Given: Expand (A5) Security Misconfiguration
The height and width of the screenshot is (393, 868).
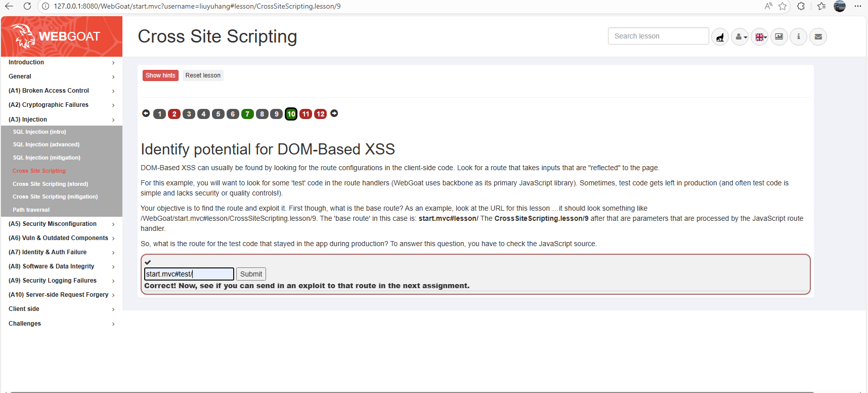Looking at the screenshot, I should click(62, 224).
